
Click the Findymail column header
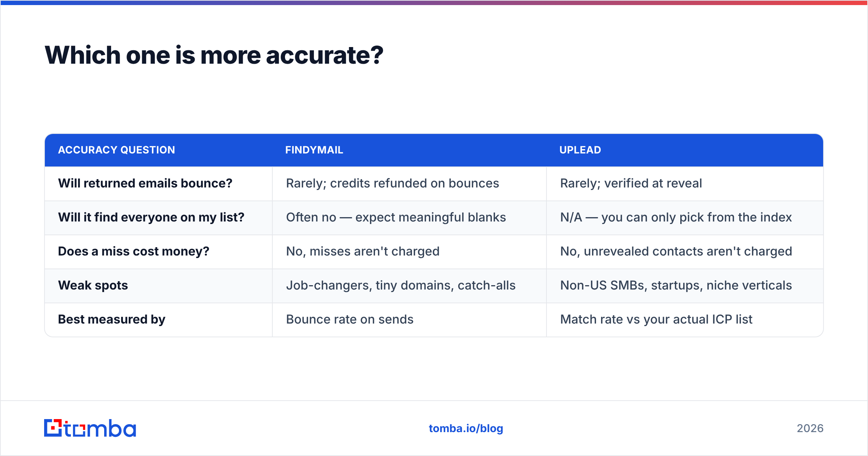pos(314,150)
